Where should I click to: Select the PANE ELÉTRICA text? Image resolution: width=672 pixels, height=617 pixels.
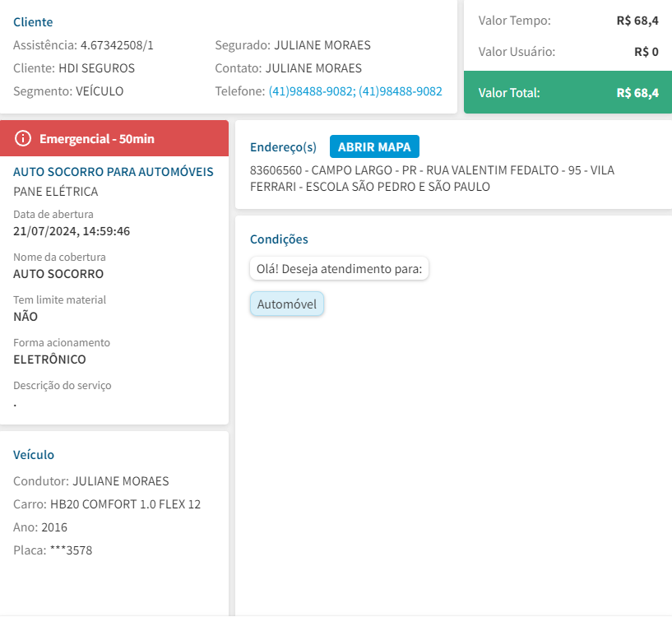[x=56, y=191]
